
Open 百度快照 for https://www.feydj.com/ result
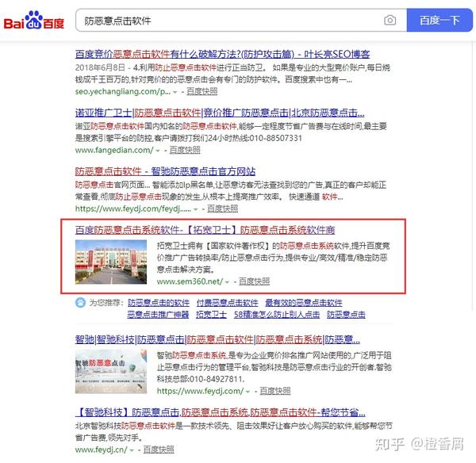(275, 391)
